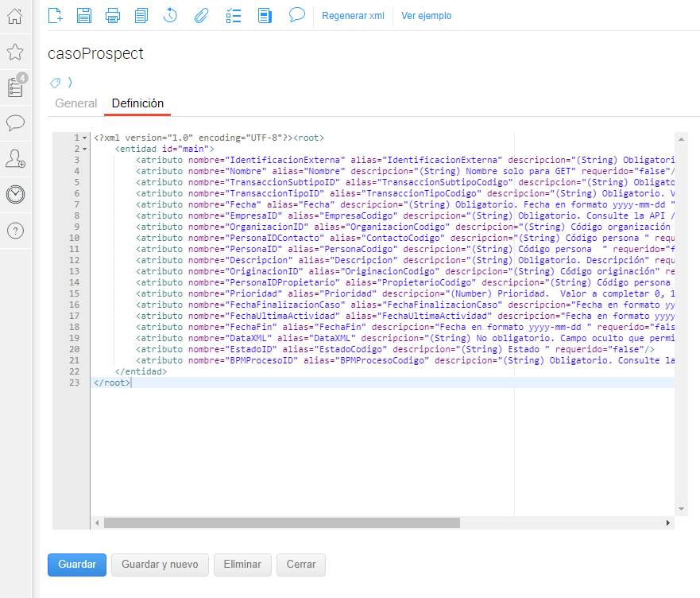The height and width of the screenshot is (598, 700).
Task: Click the print icon in toolbar
Action: click(113, 15)
